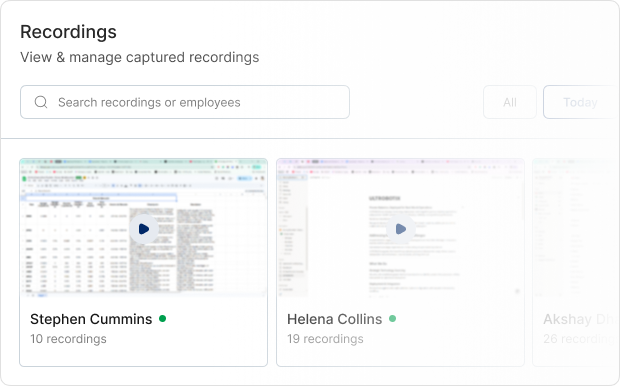Open the Akshay recordings card

tap(576, 263)
